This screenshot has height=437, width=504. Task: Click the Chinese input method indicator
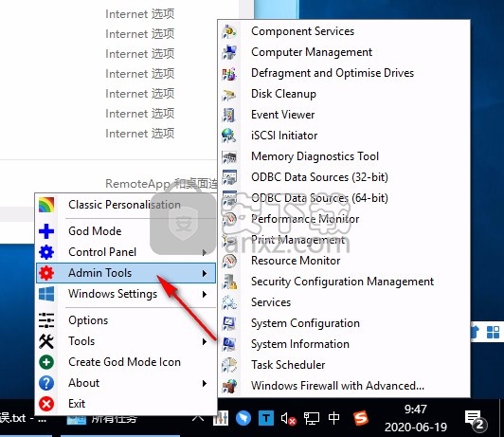[334, 418]
